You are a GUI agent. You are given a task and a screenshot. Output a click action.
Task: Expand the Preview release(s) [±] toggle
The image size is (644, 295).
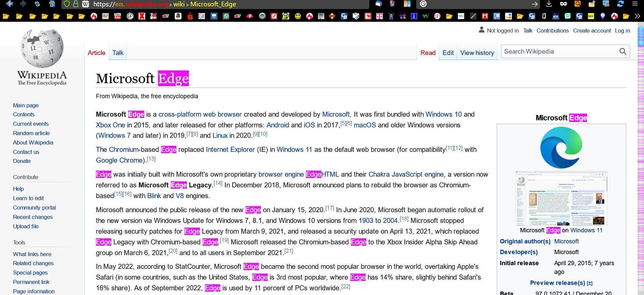[590, 283]
